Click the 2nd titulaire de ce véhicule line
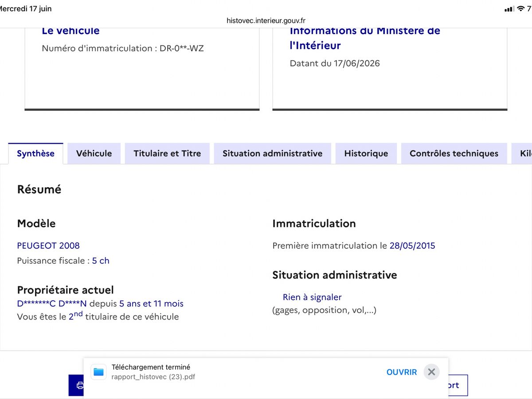The height and width of the screenshot is (399, 532). pos(98,316)
